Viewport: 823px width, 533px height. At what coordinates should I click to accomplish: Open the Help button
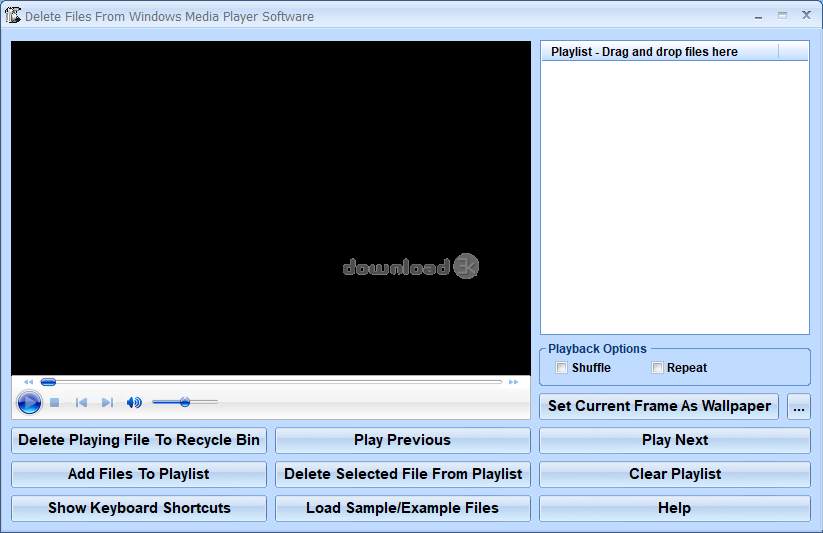click(x=675, y=508)
